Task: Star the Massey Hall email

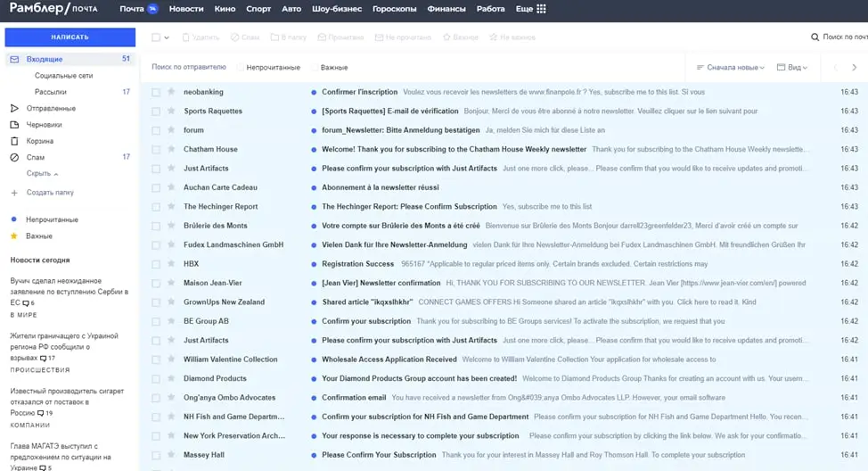Action: click(171, 454)
